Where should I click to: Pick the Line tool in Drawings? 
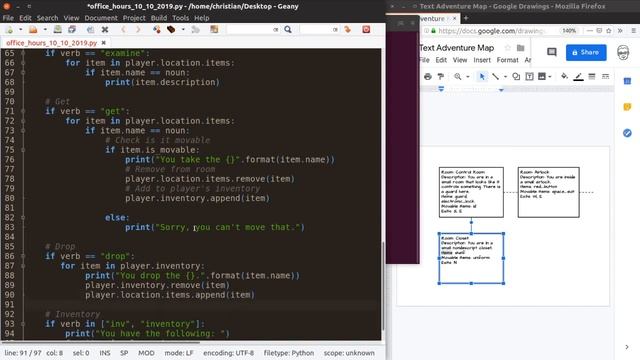pos(495,77)
